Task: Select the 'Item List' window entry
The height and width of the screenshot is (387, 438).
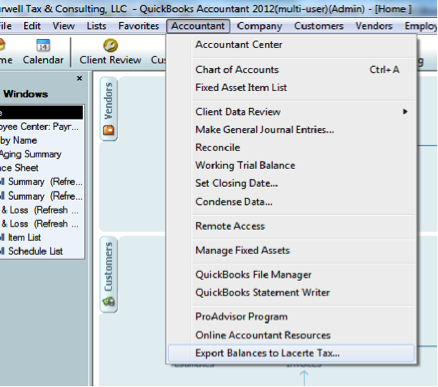Action: pyautogui.click(x=41, y=237)
